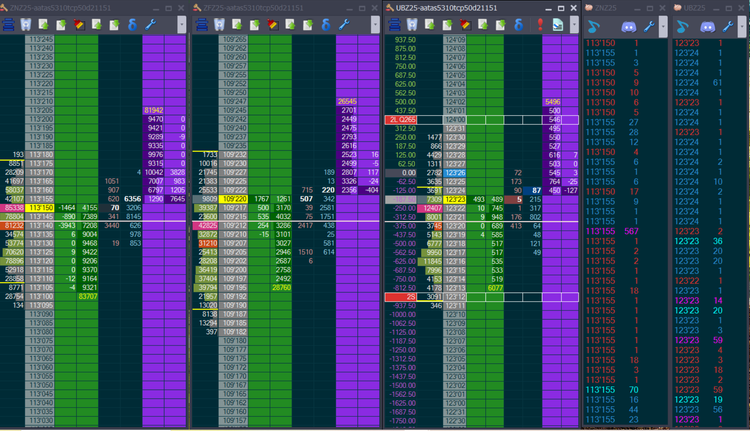
Task: Open the ZNZ25 tape toolbar overflow dropdown
Action: pos(661,24)
